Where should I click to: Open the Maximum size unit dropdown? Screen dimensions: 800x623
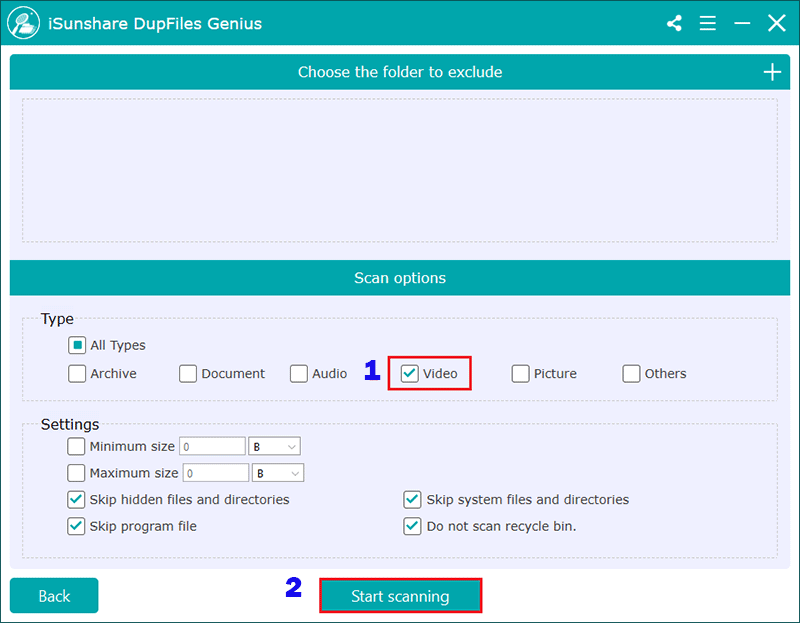click(x=278, y=472)
